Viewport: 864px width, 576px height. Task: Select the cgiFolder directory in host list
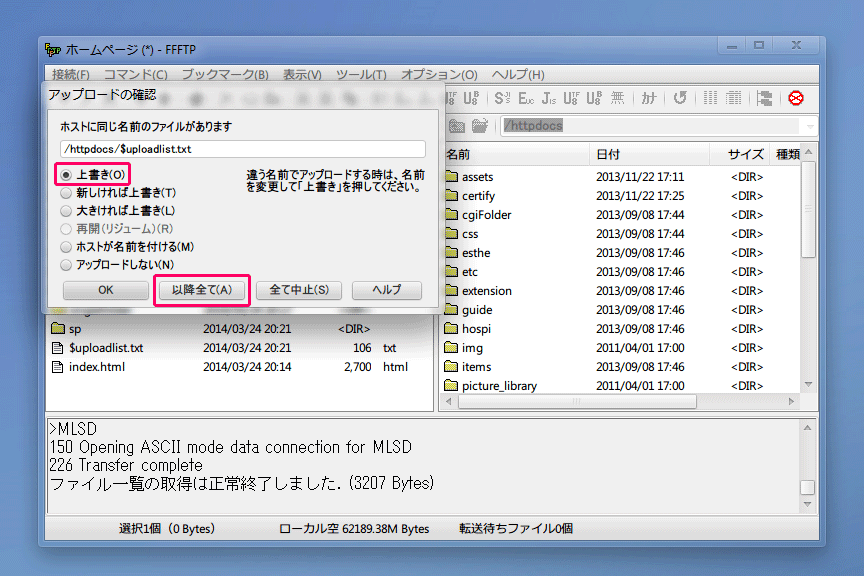coord(486,215)
